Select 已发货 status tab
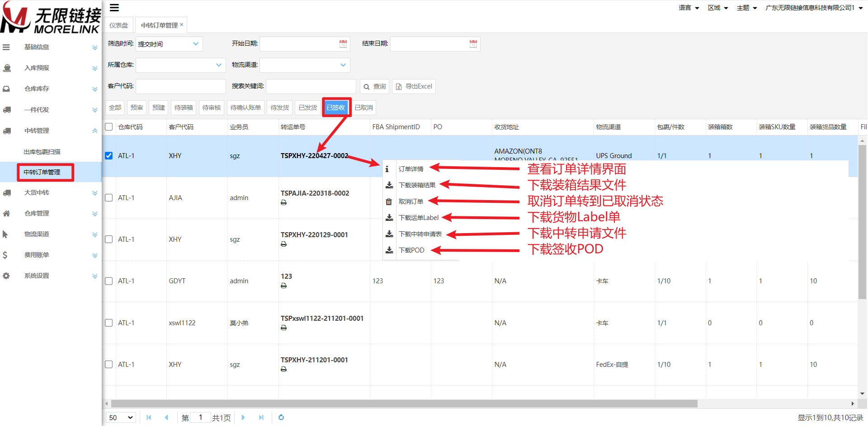868x426 pixels. pos(308,108)
